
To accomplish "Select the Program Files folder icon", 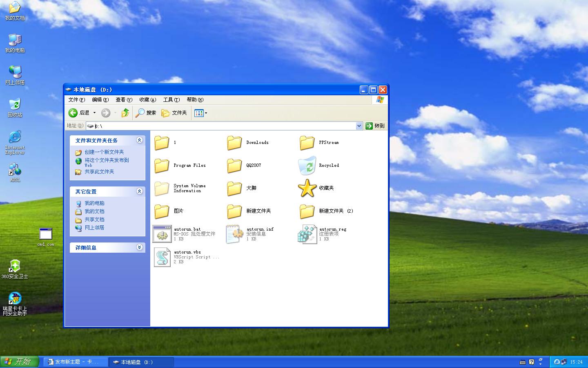I will point(162,166).
